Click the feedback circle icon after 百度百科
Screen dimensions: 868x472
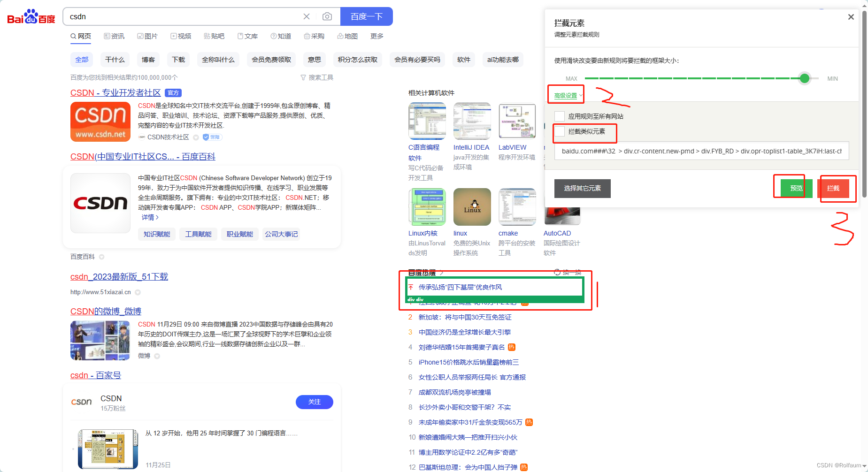click(101, 257)
